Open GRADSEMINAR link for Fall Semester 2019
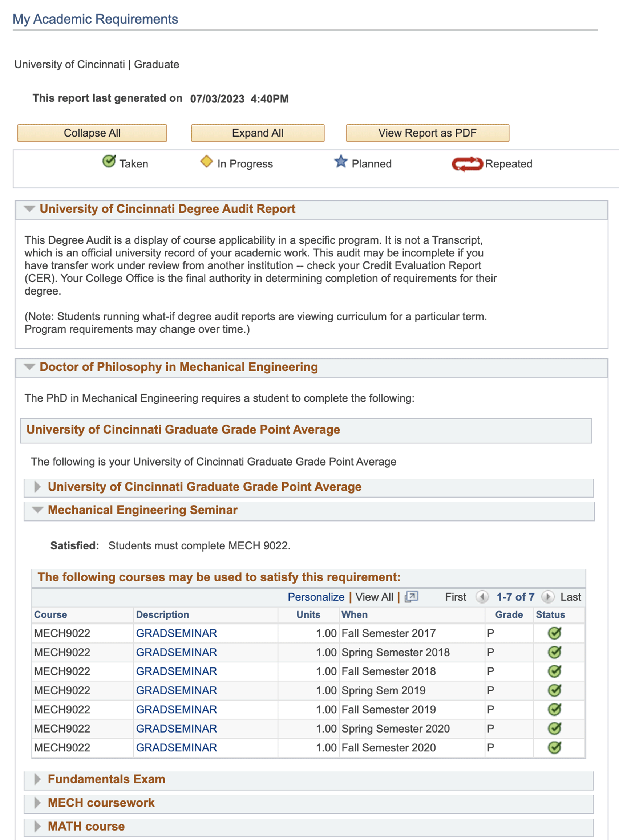This screenshot has height=840, width=619. point(176,709)
